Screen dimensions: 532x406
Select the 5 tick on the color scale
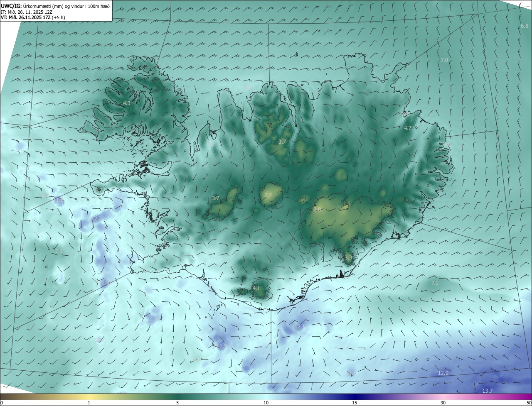coord(177,403)
